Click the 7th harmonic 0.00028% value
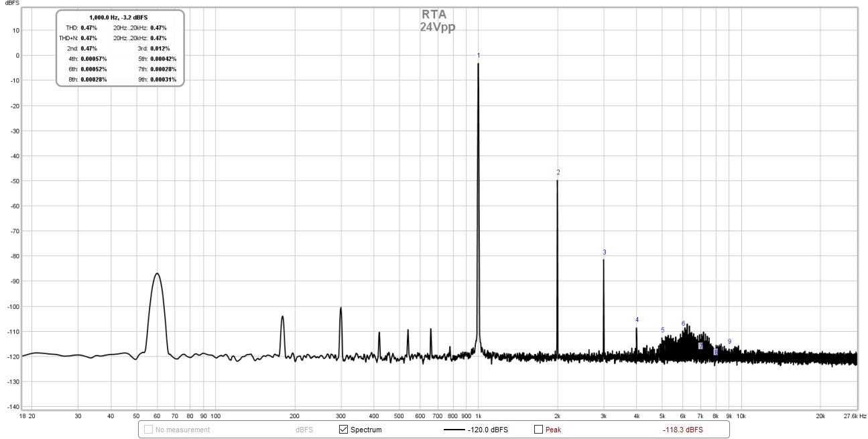This screenshot has height=439, width=868. tap(164, 69)
